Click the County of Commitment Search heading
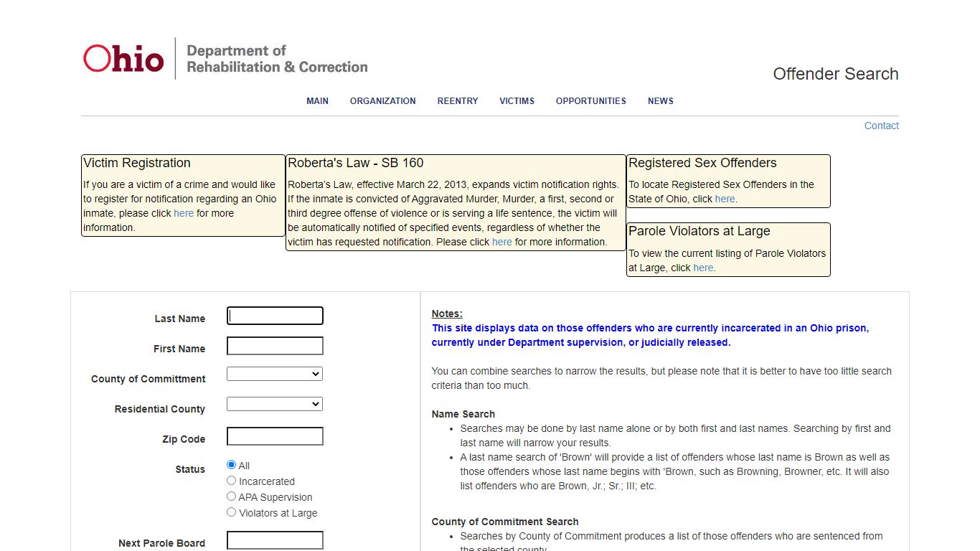 coord(505,522)
